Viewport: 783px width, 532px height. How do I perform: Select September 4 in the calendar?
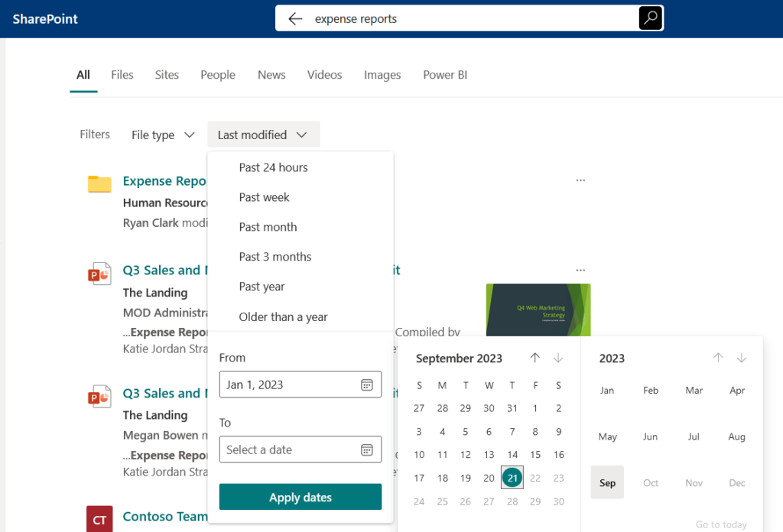tap(443, 432)
